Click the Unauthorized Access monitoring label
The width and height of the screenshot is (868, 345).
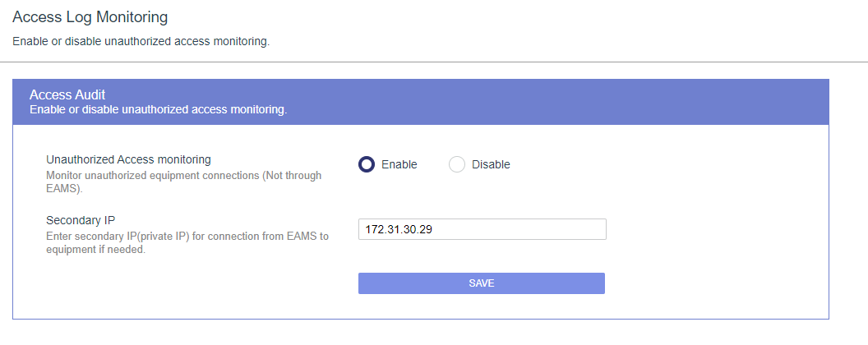point(128,159)
